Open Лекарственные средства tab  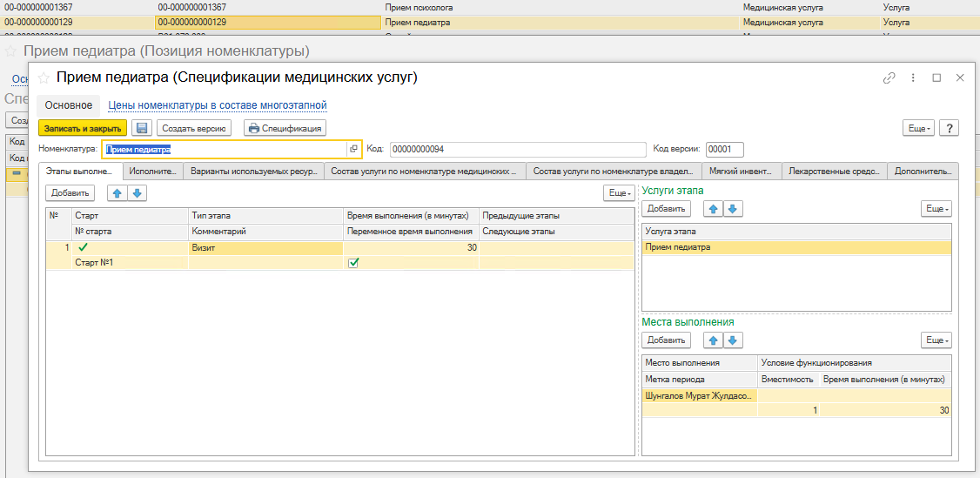click(835, 172)
